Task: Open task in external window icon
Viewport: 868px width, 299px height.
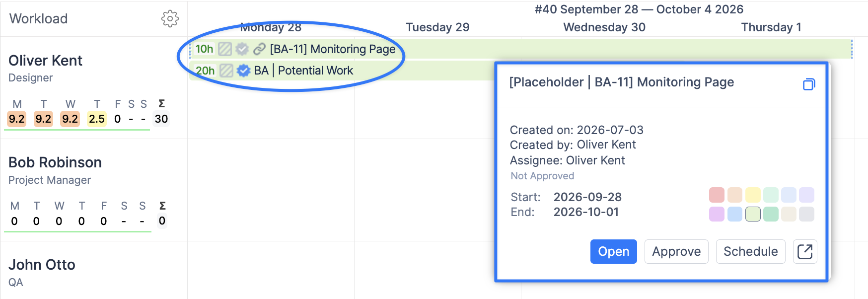Action: [805, 251]
